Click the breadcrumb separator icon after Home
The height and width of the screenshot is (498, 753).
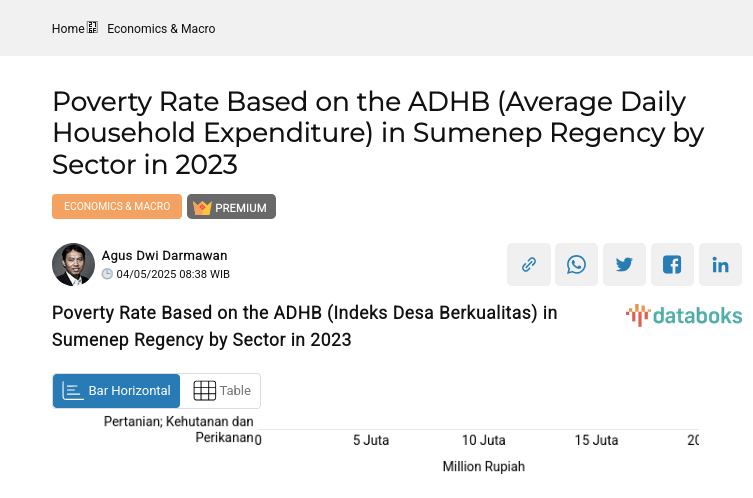[92, 28]
